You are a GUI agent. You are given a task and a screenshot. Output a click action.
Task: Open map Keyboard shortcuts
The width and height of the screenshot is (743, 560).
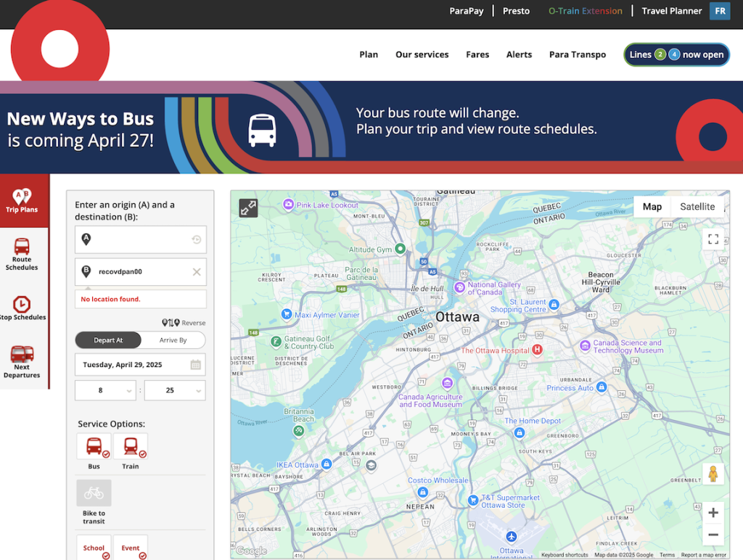pos(565,555)
